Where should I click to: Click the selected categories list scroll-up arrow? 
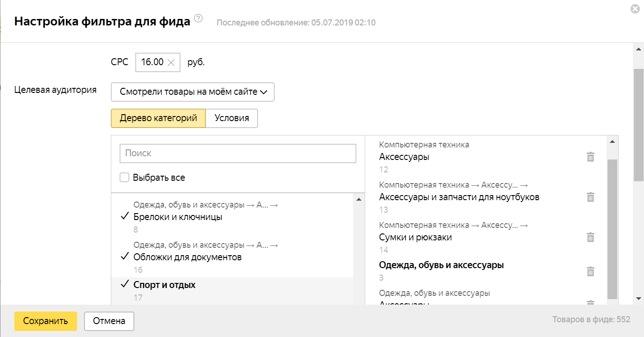pos(612,142)
